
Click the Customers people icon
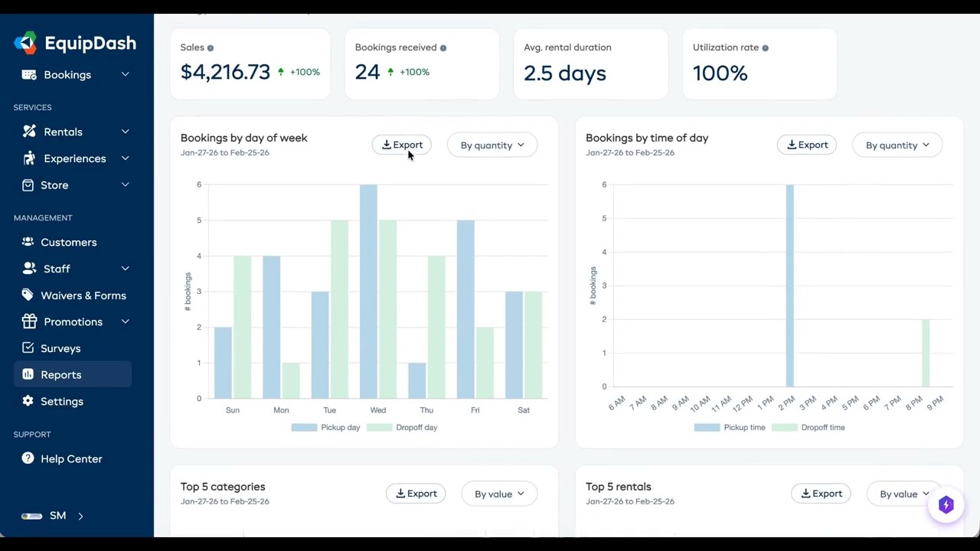[28, 242]
